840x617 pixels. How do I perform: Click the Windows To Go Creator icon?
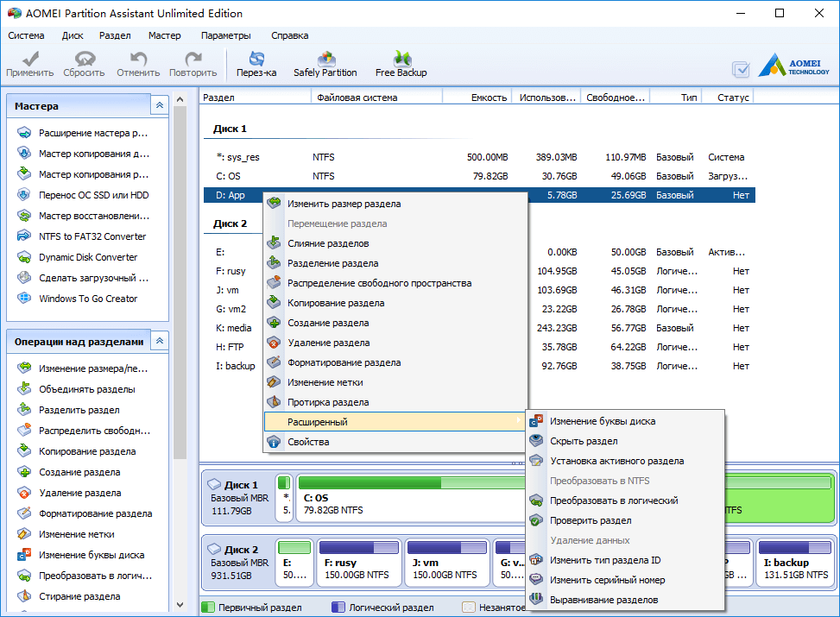24,299
